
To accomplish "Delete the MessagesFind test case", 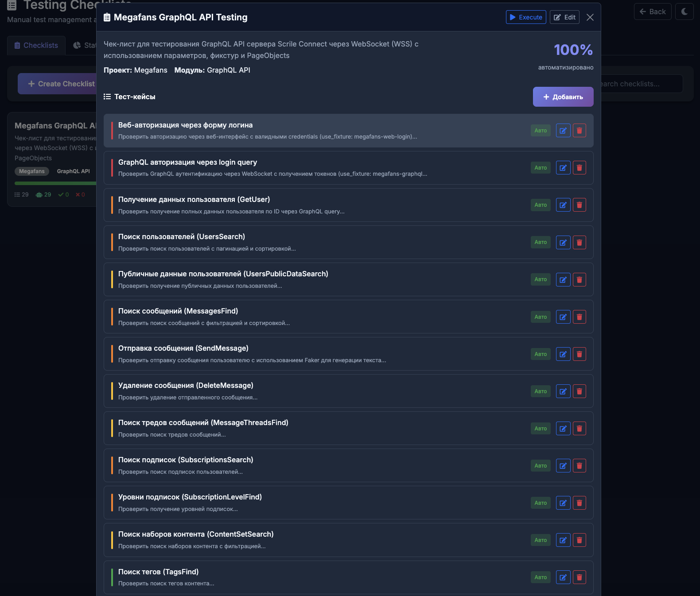I will tap(579, 317).
